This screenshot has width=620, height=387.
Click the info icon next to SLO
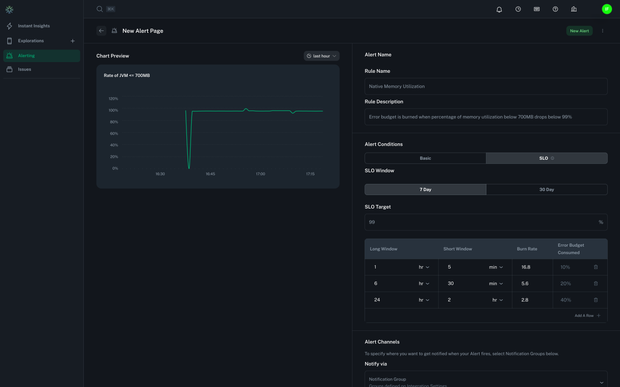coord(552,158)
